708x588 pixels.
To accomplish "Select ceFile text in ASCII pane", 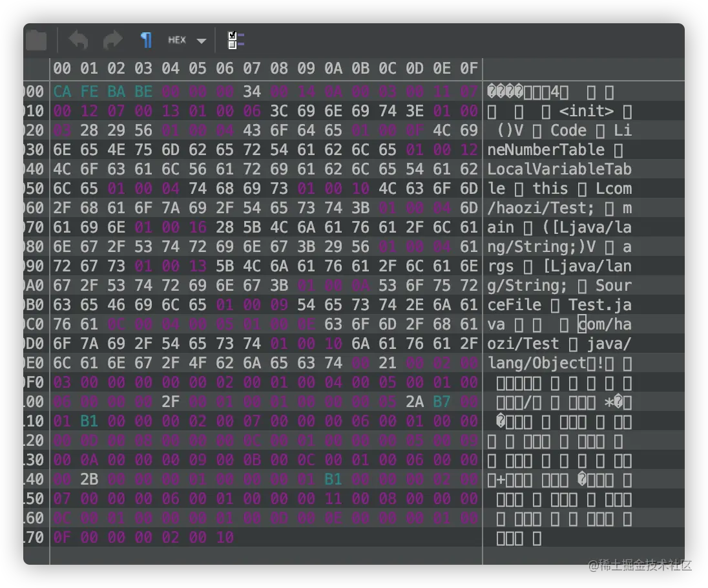I will 514,305.
